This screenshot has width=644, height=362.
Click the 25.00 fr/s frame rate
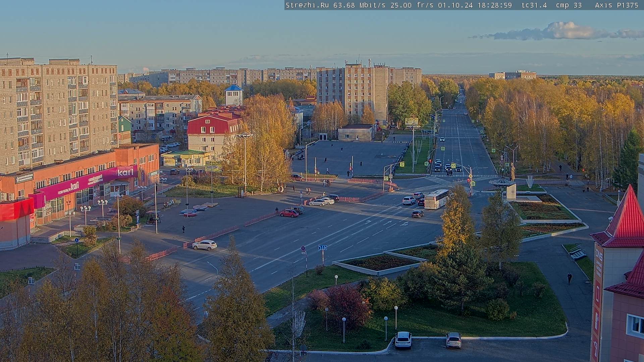point(412,5)
